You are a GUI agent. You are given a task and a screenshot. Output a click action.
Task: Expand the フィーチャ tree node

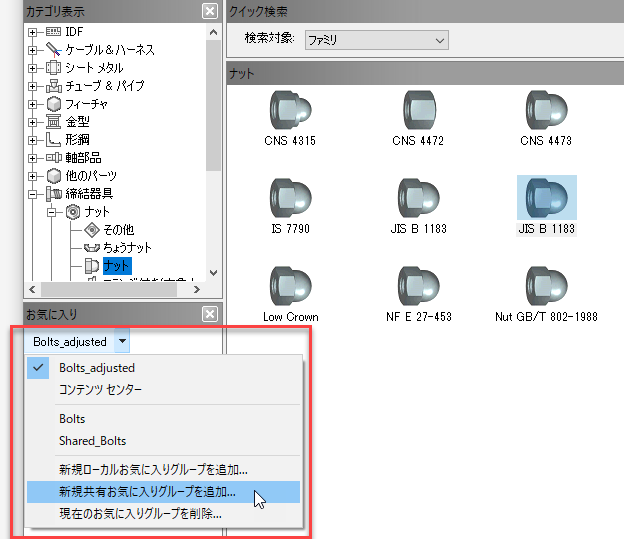pyautogui.click(x=33, y=104)
